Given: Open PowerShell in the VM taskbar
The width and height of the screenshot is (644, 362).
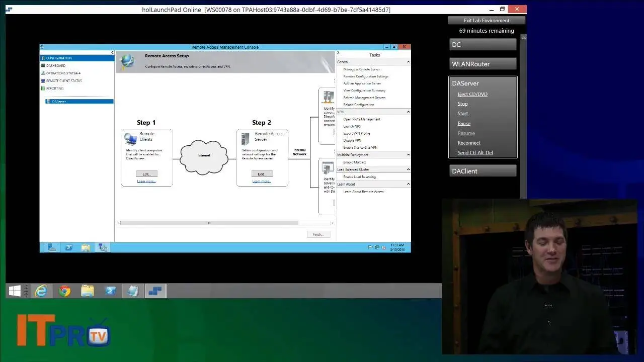Looking at the screenshot, I should 69,247.
